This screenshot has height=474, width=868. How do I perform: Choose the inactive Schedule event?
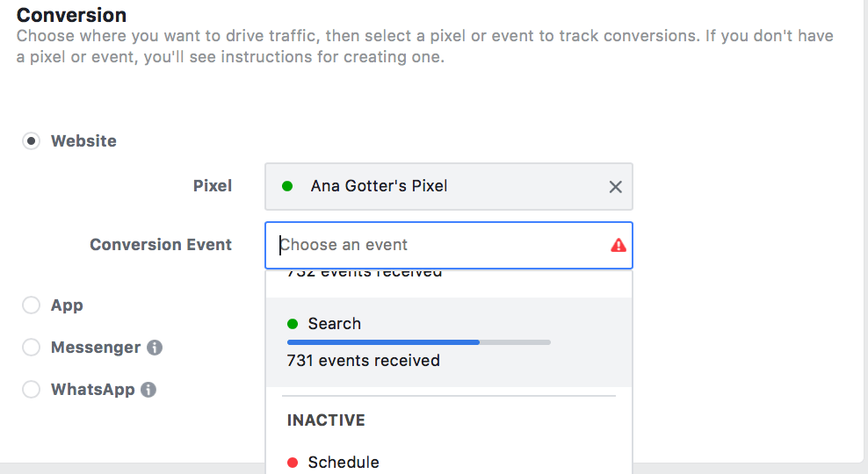tap(448, 461)
